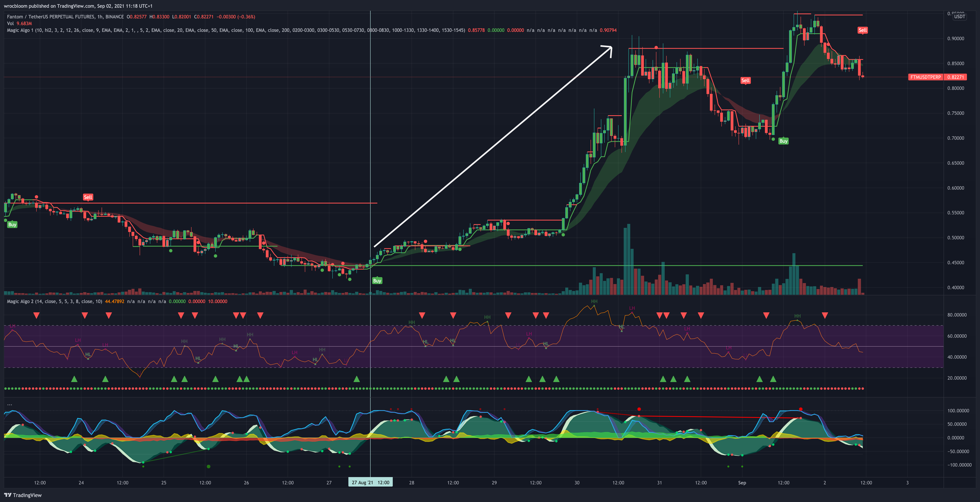This screenshot has height=502, width=980.
Task: Click the Sell label on Aug 24
Action: tap(88, 197)
